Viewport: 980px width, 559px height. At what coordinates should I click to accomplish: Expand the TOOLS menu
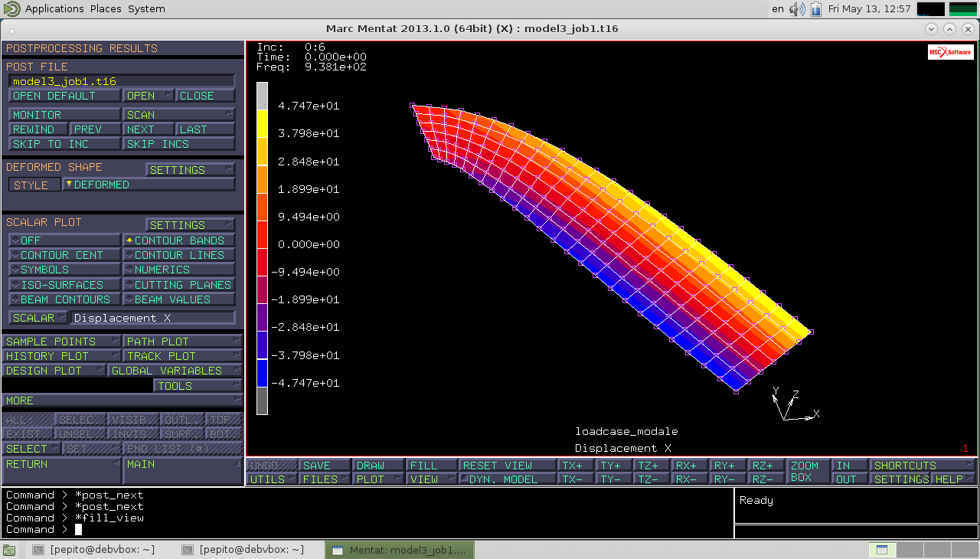(198, 386)
